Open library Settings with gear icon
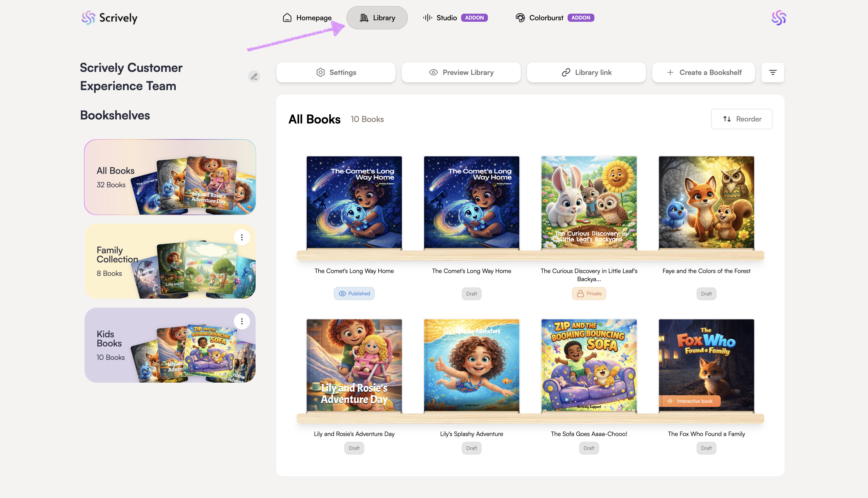The height and width of the screenshot is (498, 868). [x=336, y=72]
